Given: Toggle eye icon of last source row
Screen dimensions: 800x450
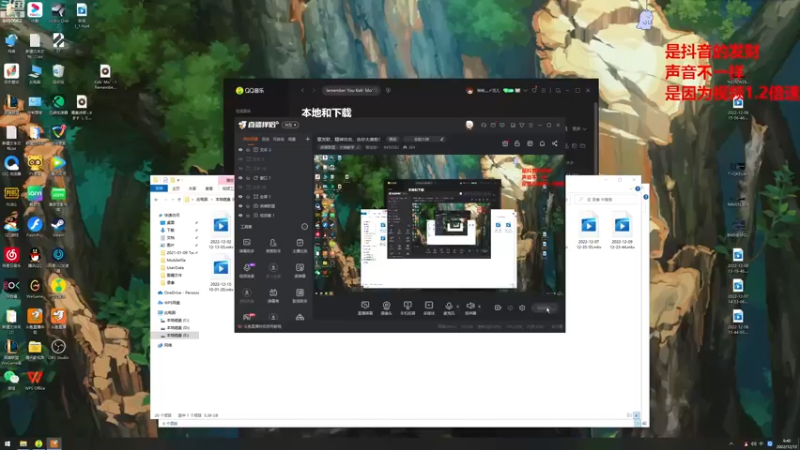Looking at the screenshot, I should tap(240, 215).
